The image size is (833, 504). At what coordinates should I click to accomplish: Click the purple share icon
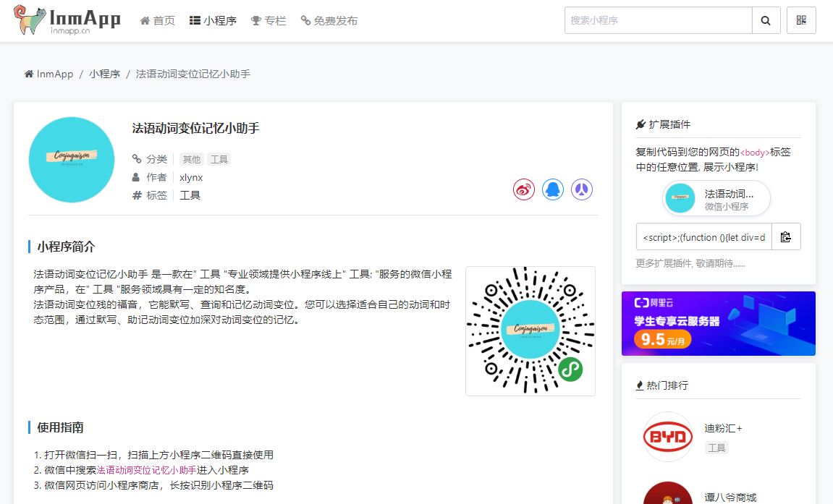582,189
